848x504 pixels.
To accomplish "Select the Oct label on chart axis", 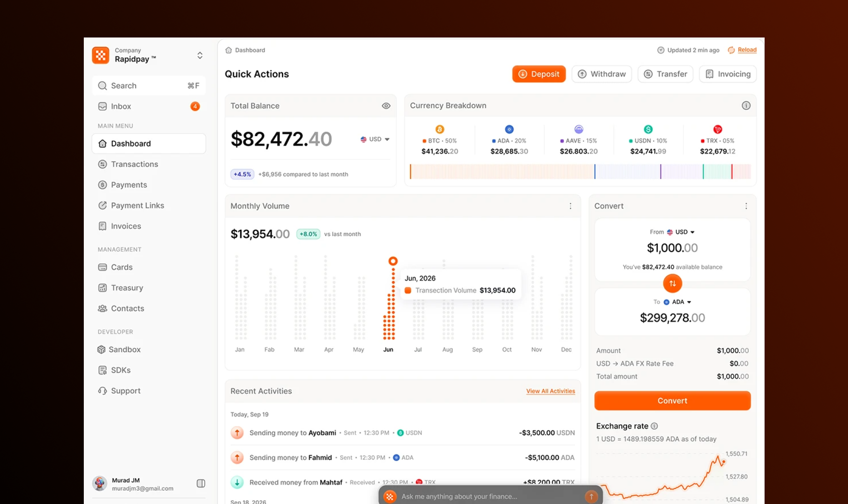I will [507, 349].
